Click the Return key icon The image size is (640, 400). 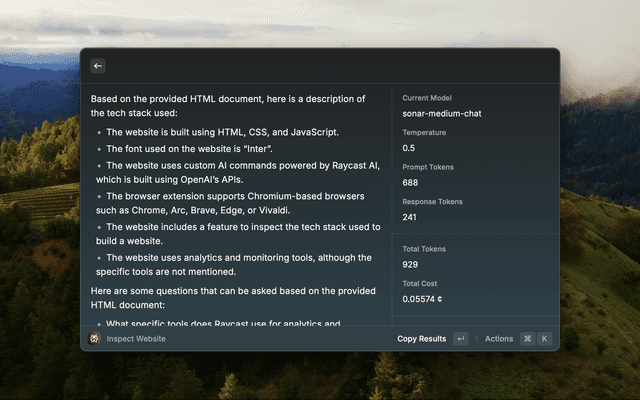(460, 339)
